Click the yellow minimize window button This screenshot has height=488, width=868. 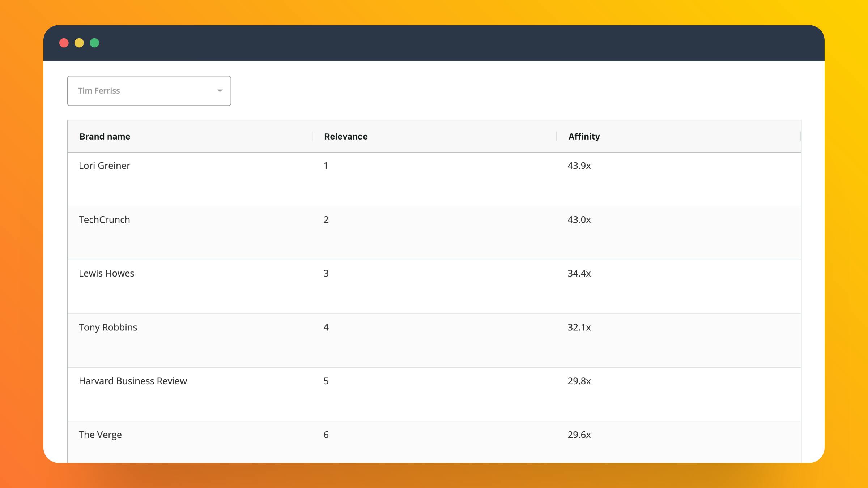coord(79,43)
